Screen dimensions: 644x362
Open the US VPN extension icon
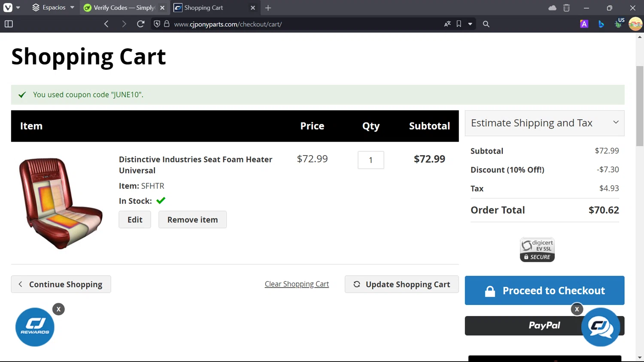pos(619,23)
